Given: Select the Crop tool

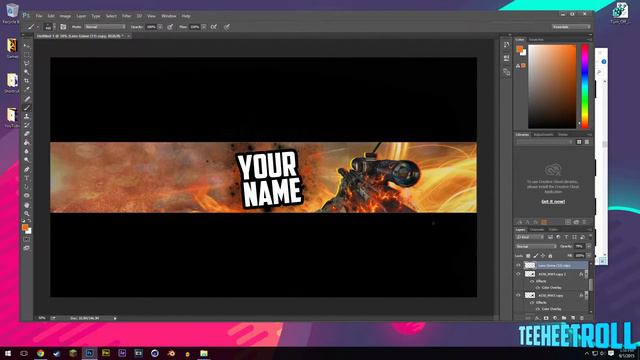Looking at the screenshot, I should 27,81.
